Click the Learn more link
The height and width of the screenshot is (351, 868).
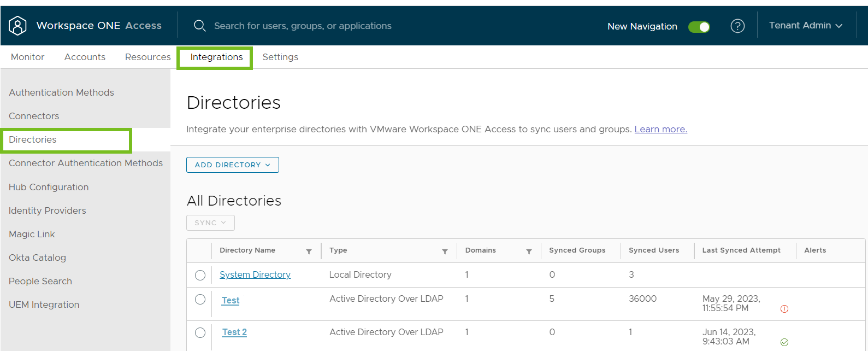pos(660,129)
